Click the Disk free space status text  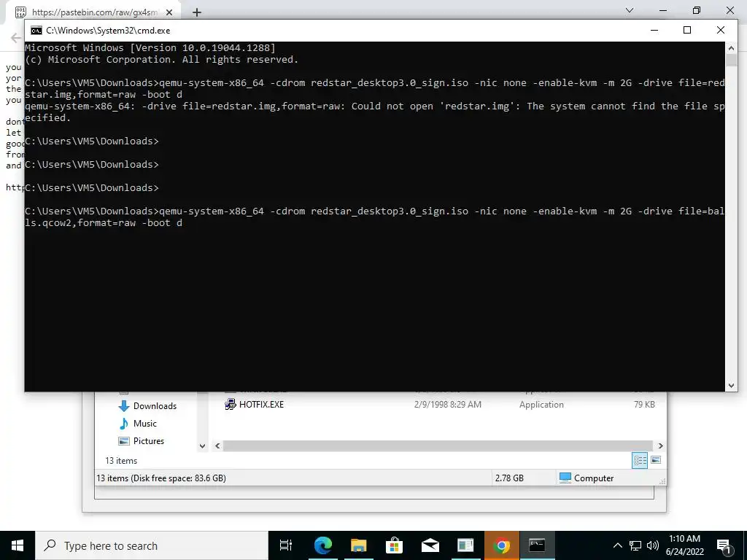pos(161,478)
